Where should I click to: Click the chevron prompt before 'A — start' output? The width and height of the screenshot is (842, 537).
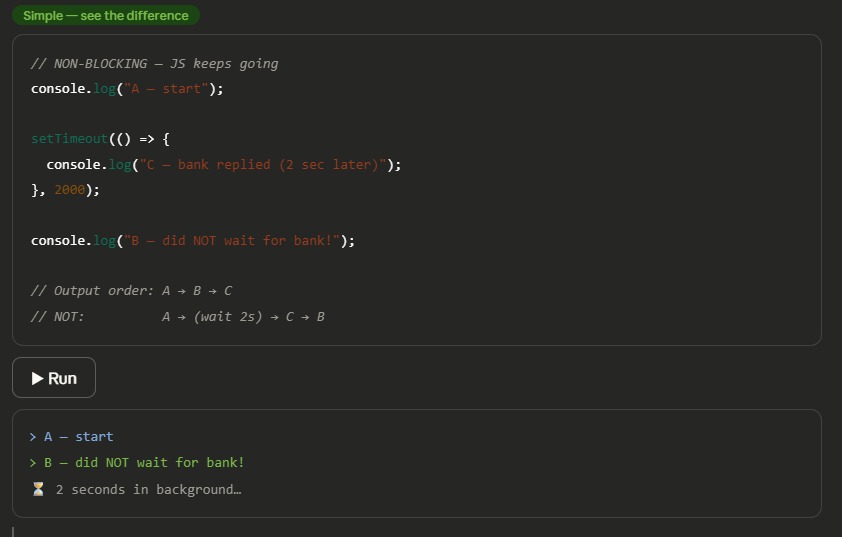tap(33, 437)
